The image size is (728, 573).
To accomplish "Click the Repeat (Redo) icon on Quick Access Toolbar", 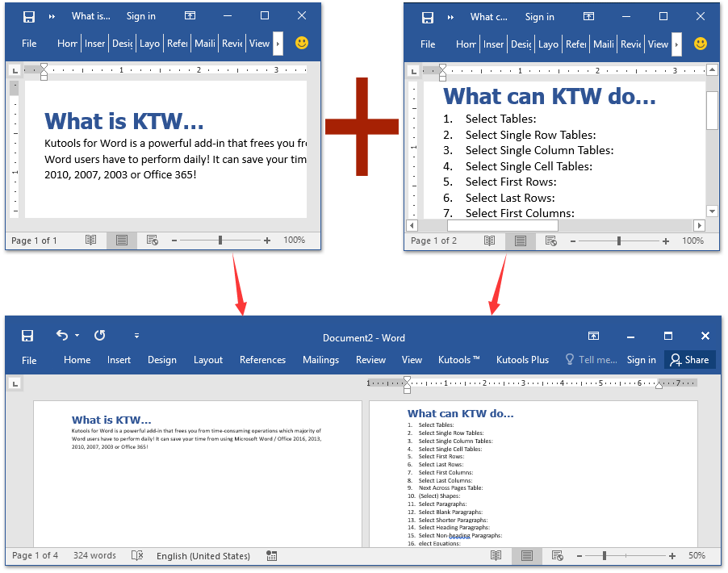I will pyautogui.click(x=98, y=335).
